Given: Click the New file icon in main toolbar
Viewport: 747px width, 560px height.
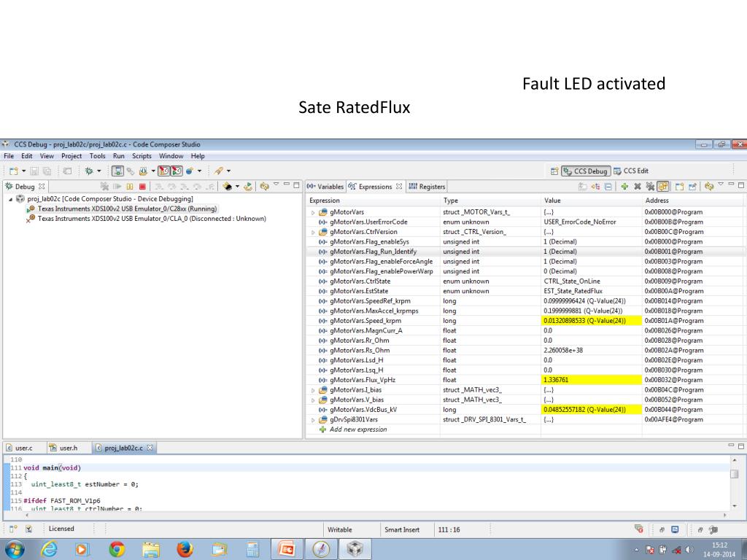Looking at the screenshot, I should (x=14, y=171).
